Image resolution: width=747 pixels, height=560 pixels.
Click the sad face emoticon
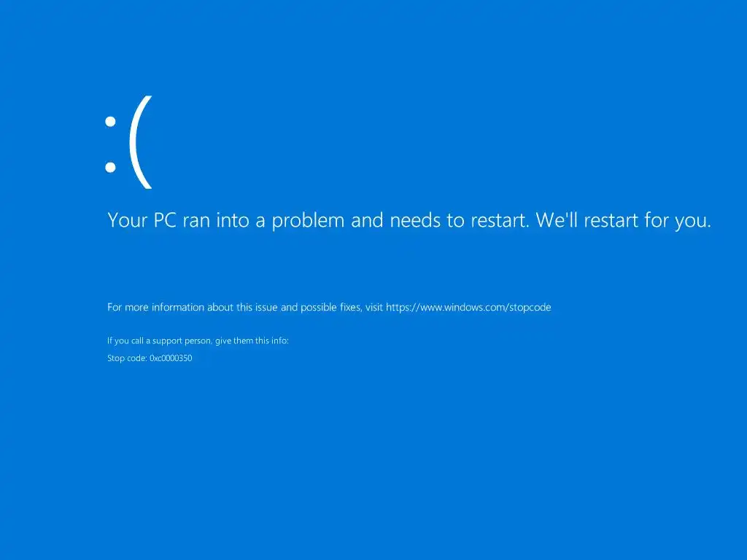tap(128, 142)
